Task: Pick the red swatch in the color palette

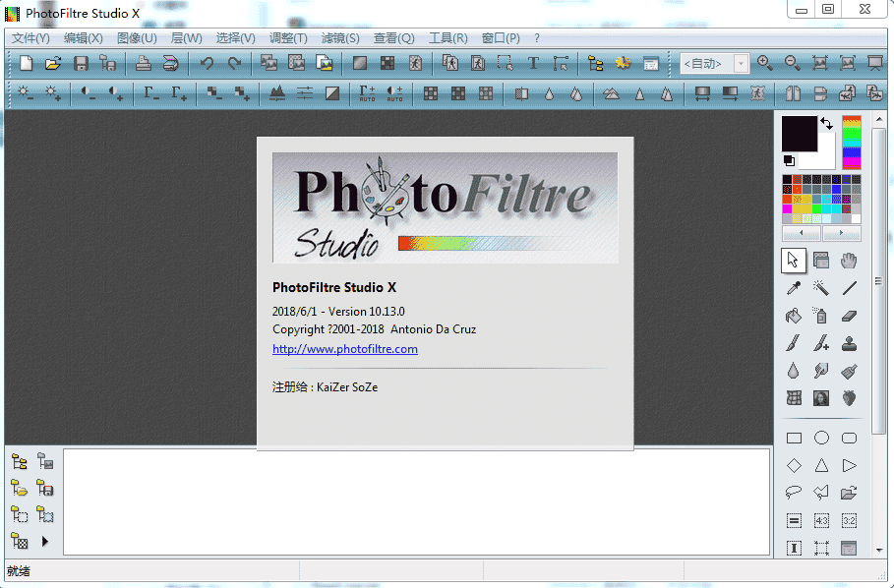Action: coord(787,200)
